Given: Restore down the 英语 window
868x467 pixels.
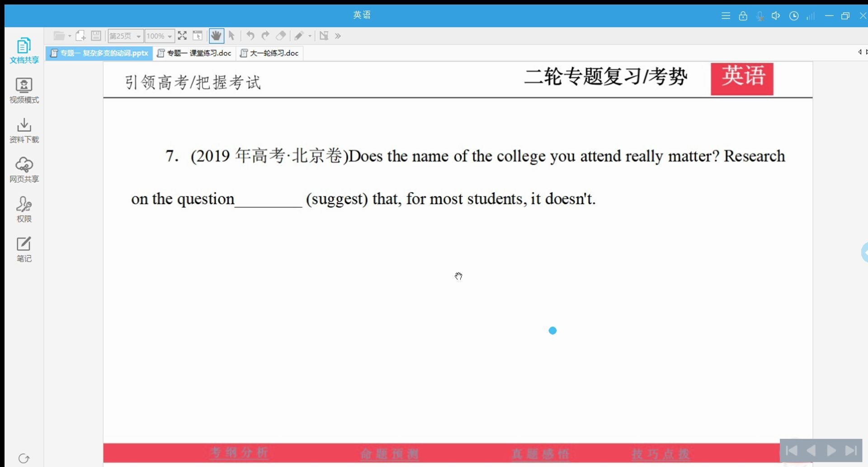Looking at the screenshot, I should tap(845, 16).
